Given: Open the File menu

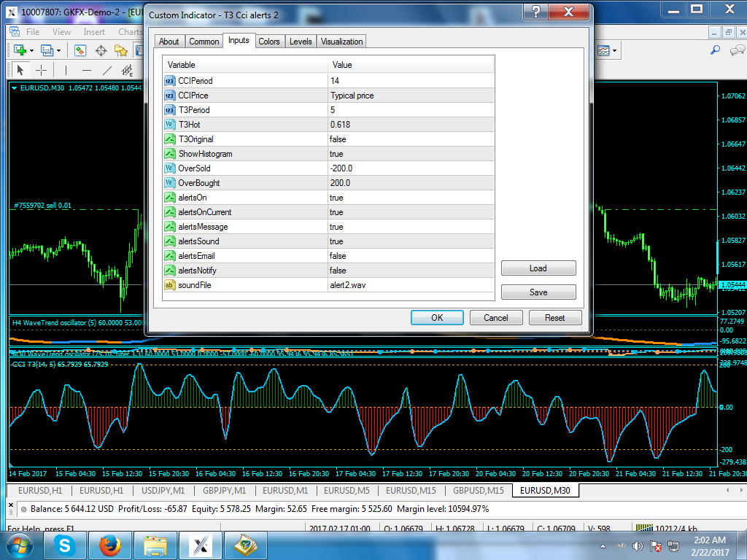Looking at the screenshot, I should click(33, 32).
